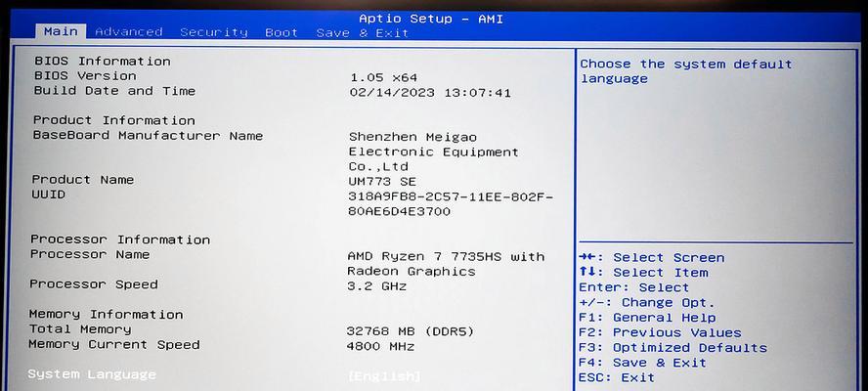Select the System Language setting label
Screen dimensions: 868x391
[x=92, y=374]
